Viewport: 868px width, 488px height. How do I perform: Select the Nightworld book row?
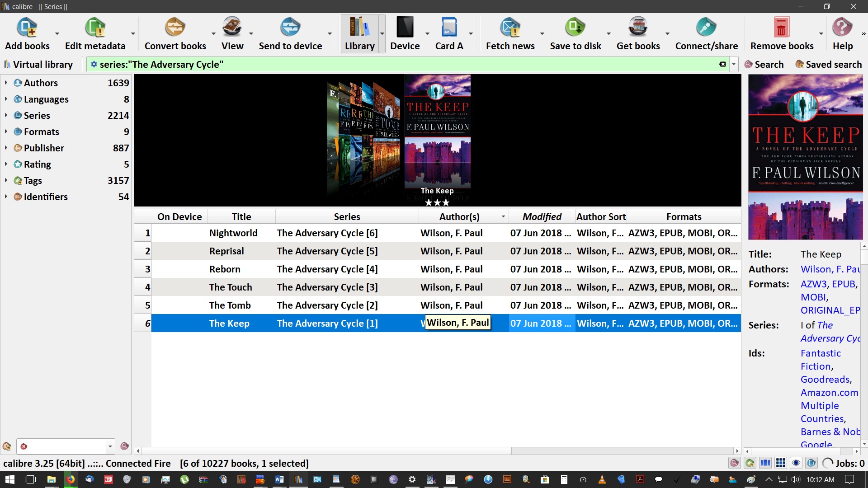tap(233, 233)
